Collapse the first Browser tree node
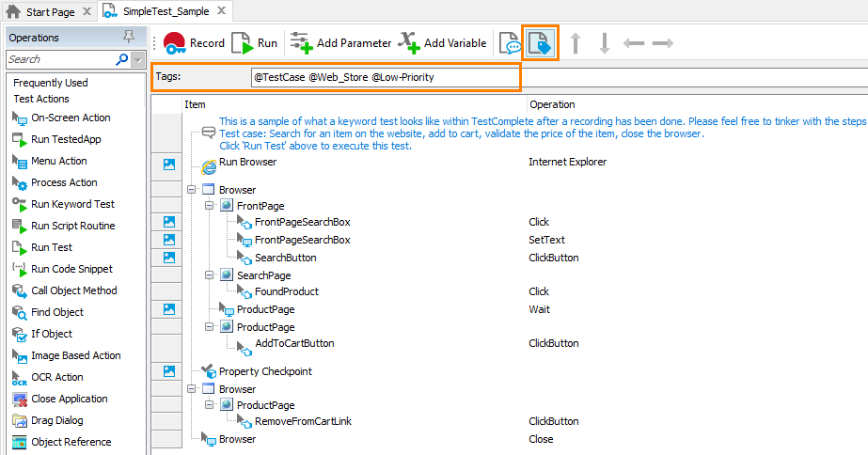Screen dimensions: 868x455 point(193,190)
